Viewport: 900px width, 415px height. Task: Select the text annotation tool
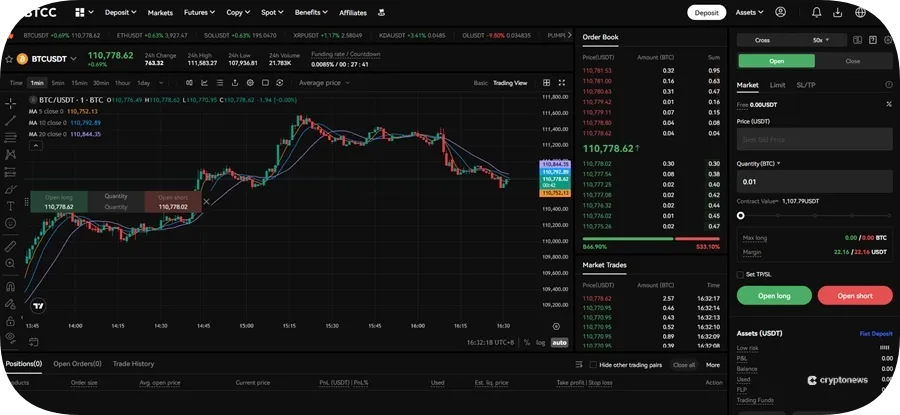10,206
